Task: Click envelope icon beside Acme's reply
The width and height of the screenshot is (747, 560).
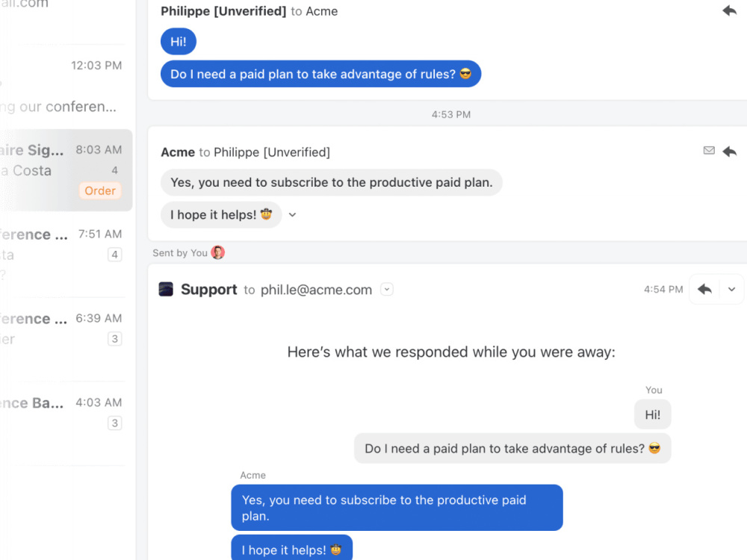Action: click(709, 151)
